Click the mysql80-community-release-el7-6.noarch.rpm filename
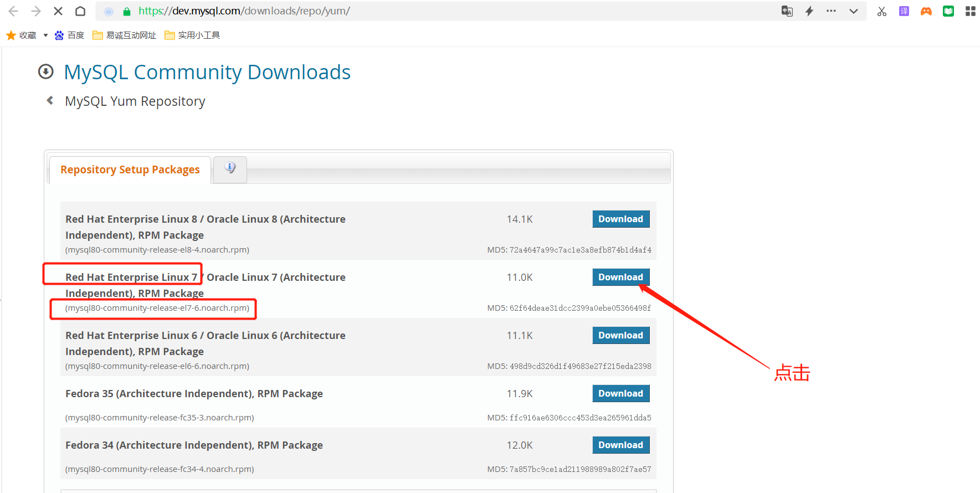 [157, 308]
